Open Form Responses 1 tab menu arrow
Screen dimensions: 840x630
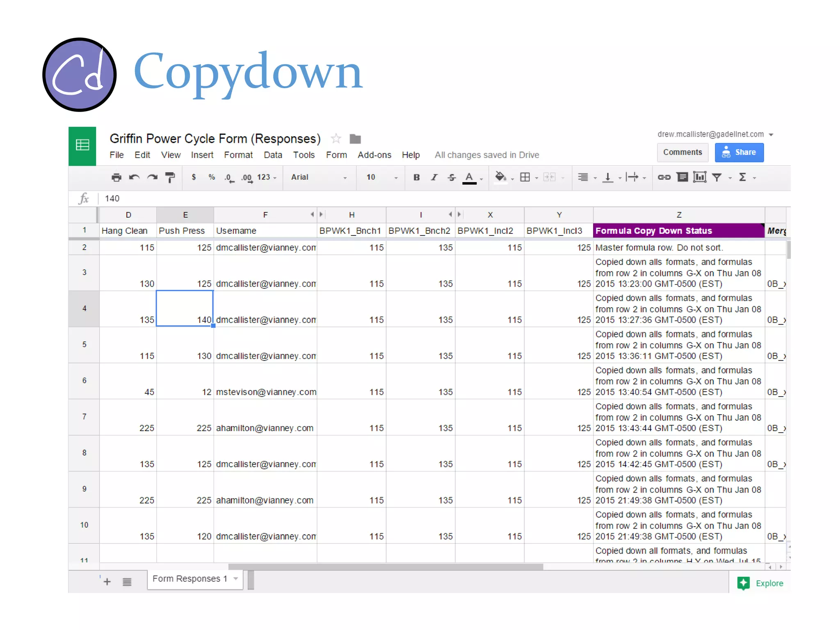point(236,579)
